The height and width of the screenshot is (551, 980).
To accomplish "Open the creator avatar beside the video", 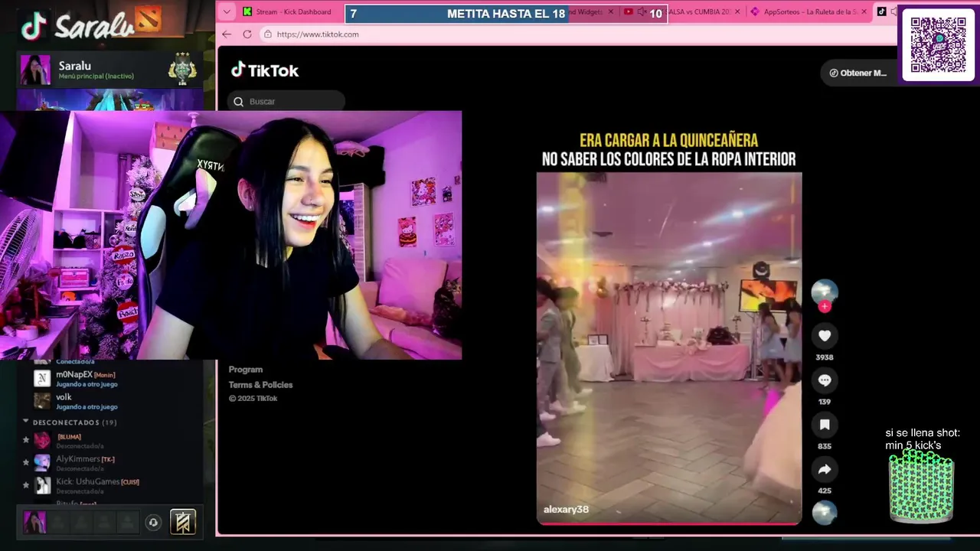I will tap(825, 292).
